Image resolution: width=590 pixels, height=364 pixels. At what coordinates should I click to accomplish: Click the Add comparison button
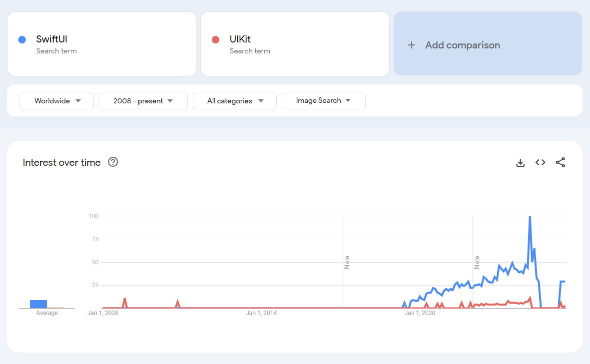click(x=488, y=43)
